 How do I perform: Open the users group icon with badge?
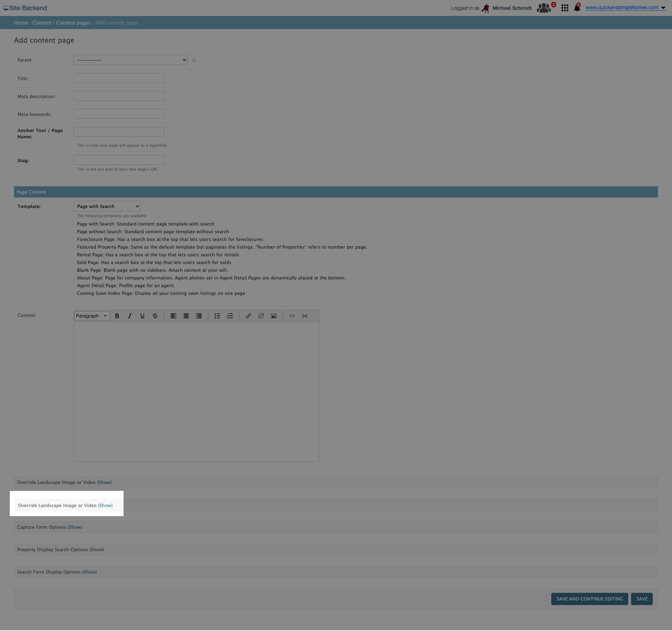point(544,8)
